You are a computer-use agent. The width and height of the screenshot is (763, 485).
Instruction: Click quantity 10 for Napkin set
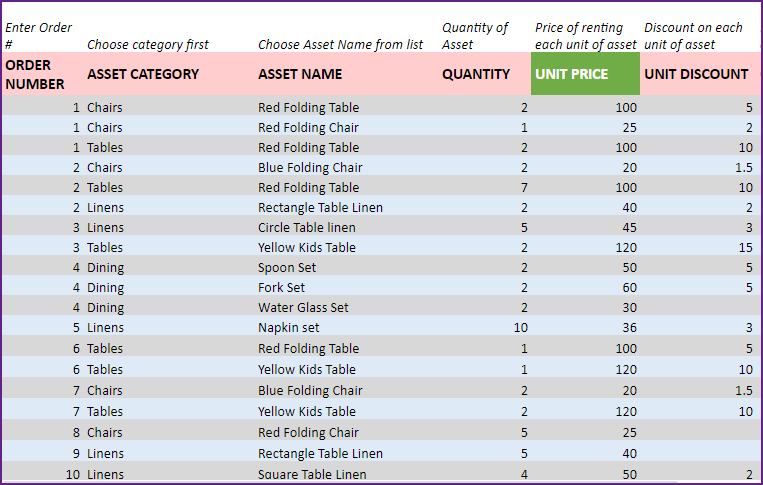pos(485,327)
